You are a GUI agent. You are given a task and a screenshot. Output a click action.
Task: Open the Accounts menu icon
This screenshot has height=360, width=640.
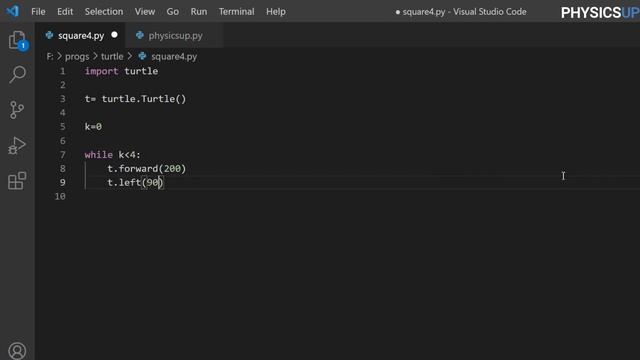point(17,351)
